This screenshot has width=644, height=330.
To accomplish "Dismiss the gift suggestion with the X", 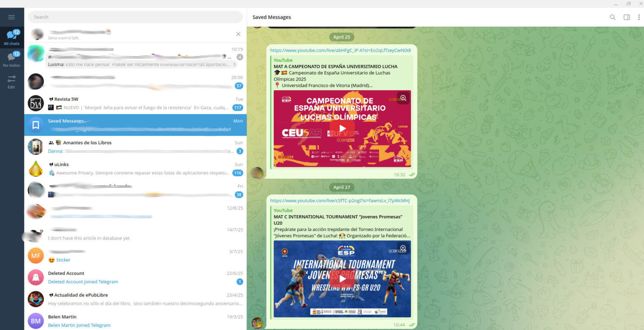I will pos(238,34).
